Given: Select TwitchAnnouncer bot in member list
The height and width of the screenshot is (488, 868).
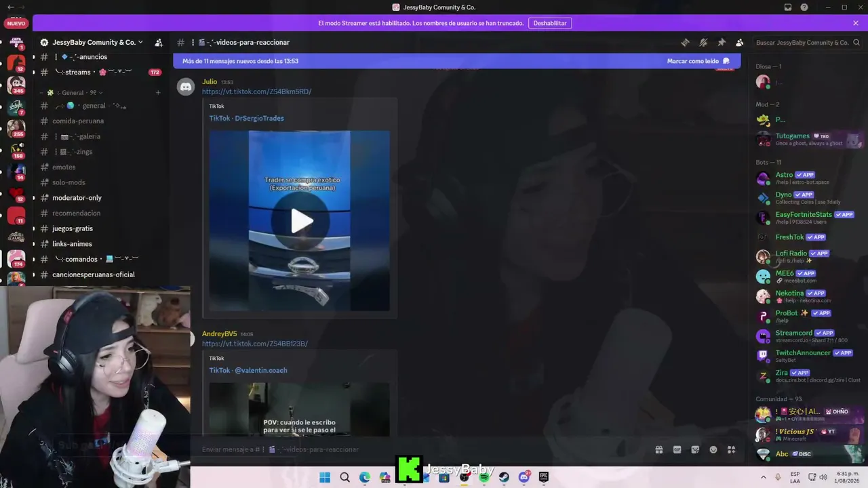Looking at the screenshot, I should point(809,356).
